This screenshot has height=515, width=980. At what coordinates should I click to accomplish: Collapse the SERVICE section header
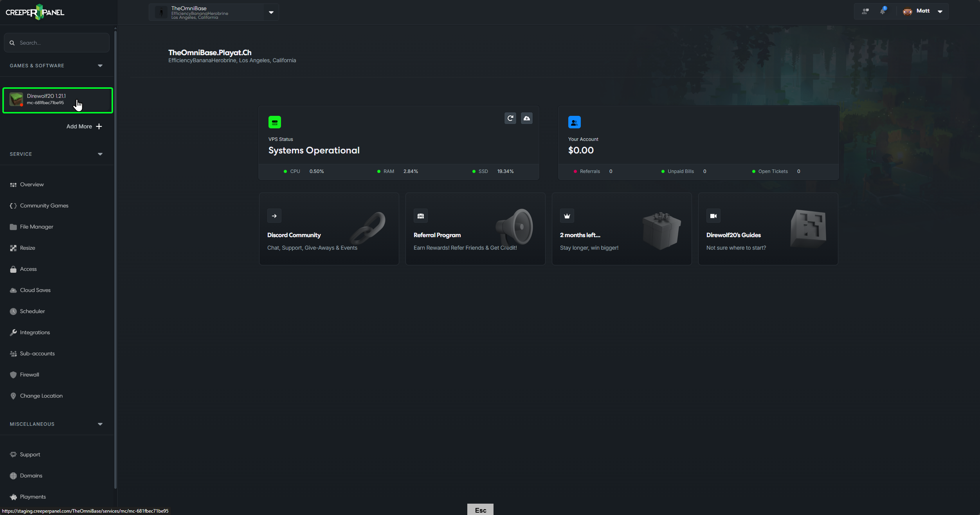click(x=100, y=154)
